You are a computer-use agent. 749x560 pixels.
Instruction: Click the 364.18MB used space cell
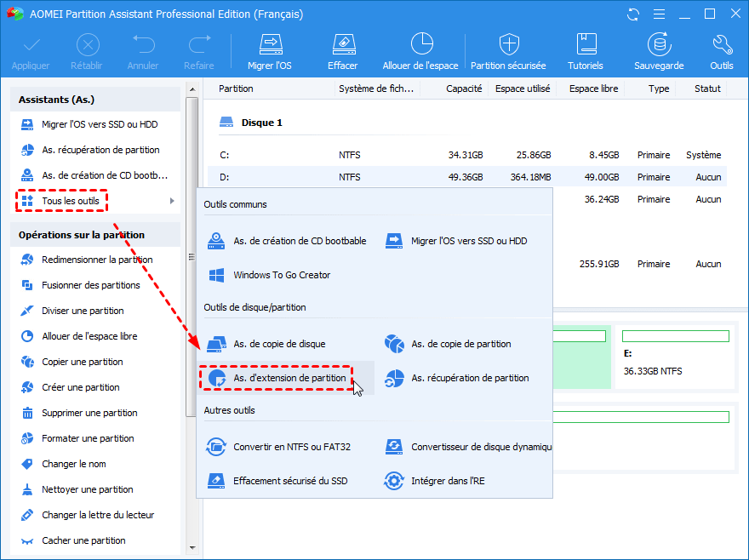(530, 177)
